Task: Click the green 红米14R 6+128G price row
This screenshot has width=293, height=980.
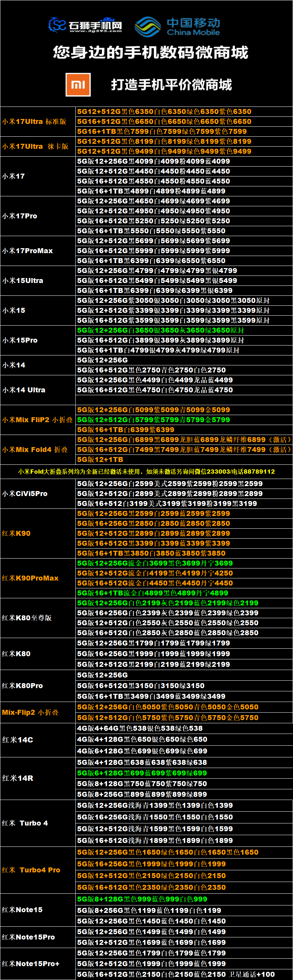Action: 142,773
